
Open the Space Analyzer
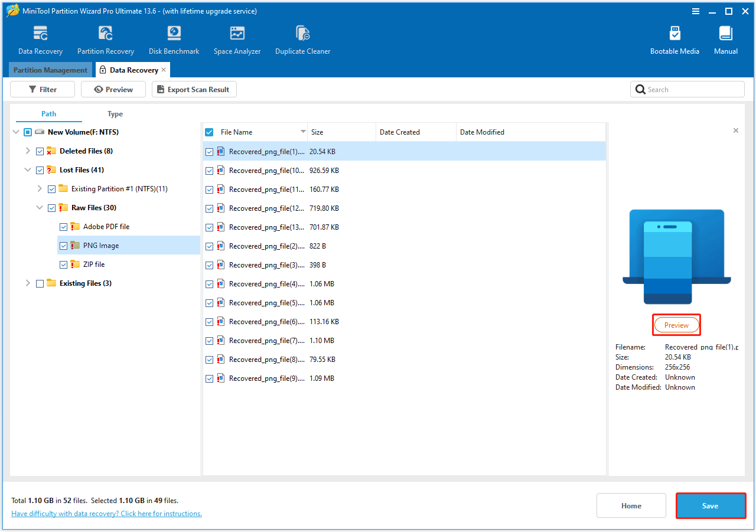[x=237, y=38]
